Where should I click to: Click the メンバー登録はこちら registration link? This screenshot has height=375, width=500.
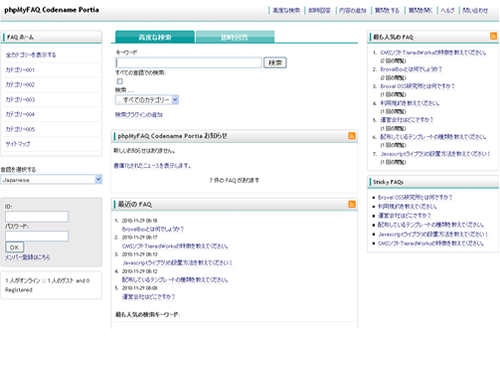click(x=28, y=257)
